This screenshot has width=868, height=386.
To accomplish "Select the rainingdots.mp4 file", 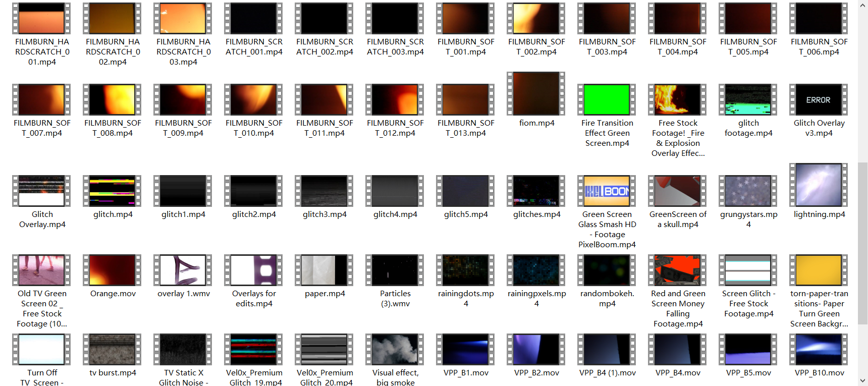I will pos(465,270).
